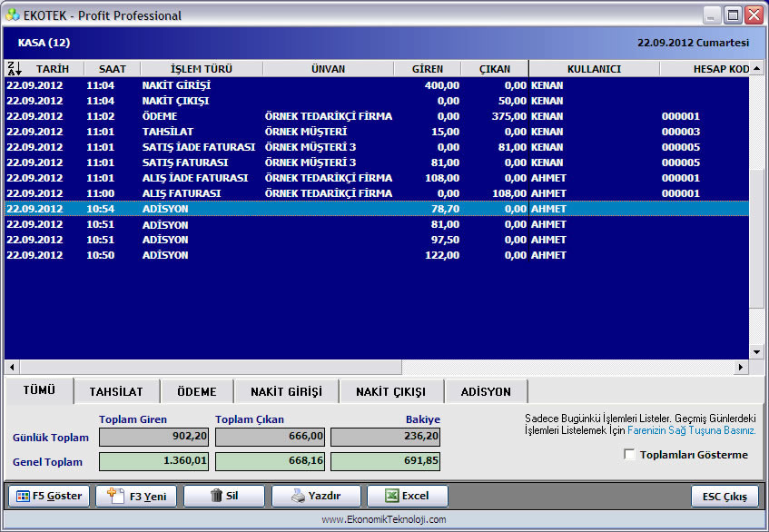Select the SATIŞ İADE FATURASI row
The height and width of the screenshot is (532, 769).
pyautogui.click(x=377, y=147)
